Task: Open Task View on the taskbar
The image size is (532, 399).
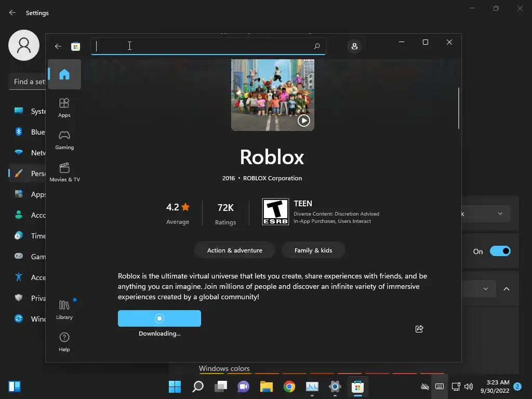Action: (220, 386)
